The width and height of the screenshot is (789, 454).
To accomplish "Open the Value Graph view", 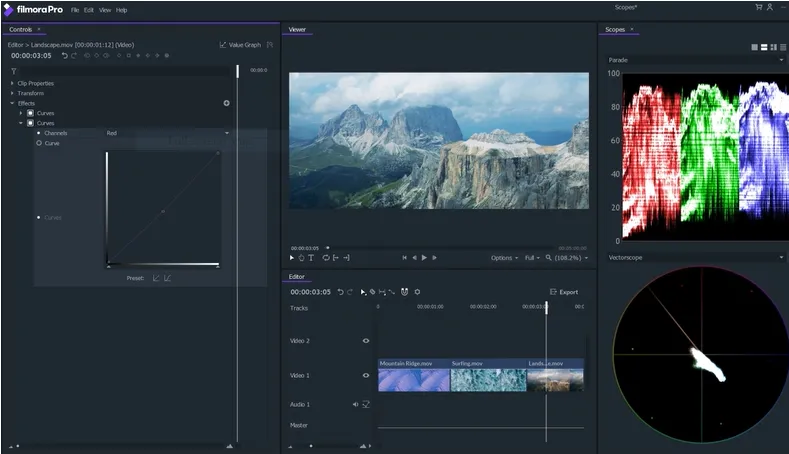I will [240, 45].
